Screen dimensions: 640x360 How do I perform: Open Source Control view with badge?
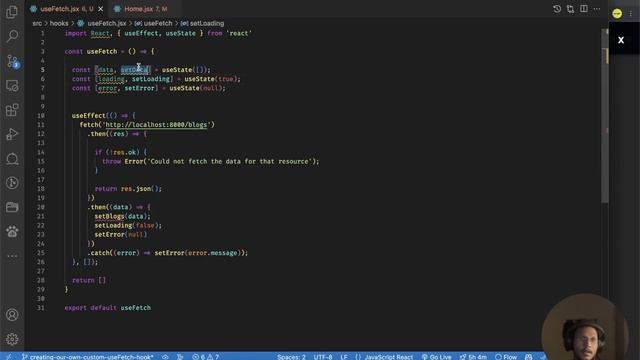pos(13,61)
